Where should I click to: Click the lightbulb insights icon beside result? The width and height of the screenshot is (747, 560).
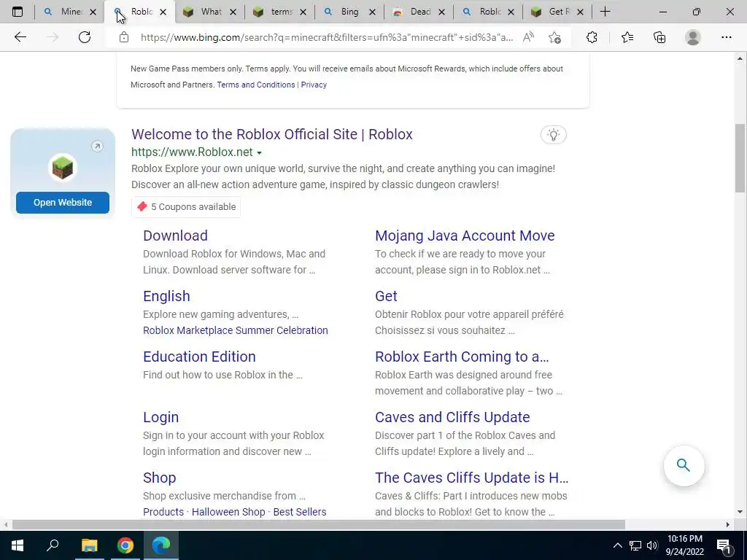pos(554,135)
